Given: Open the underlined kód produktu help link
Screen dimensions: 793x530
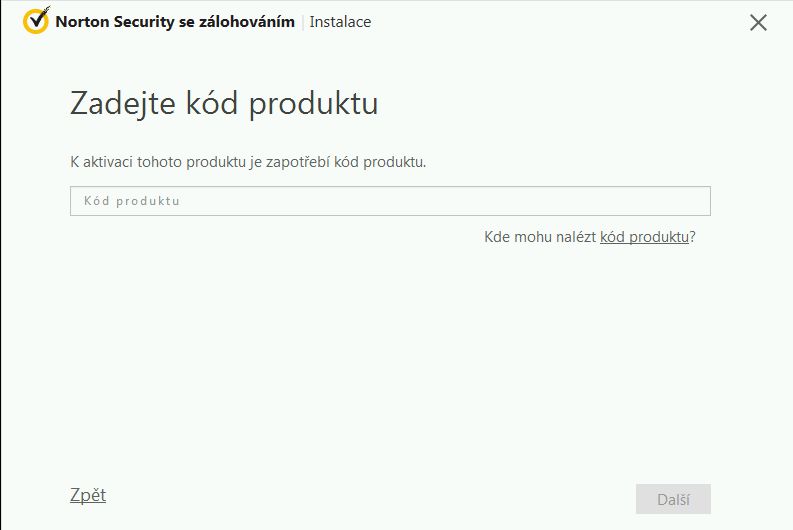Looking at the screenshot, I should (x=644, y=237).
